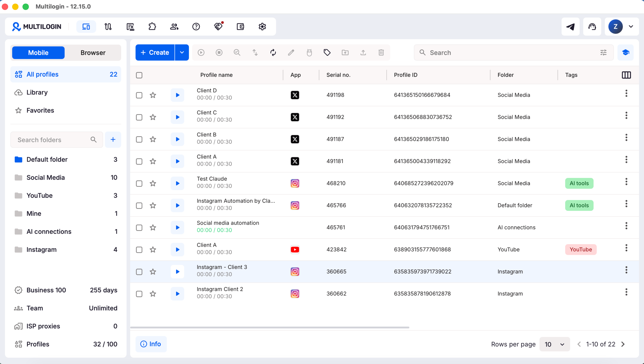Viewport: 644px width, 364px height.
Task: Open the wallet icon in top nav
Action: coord(240,26)
